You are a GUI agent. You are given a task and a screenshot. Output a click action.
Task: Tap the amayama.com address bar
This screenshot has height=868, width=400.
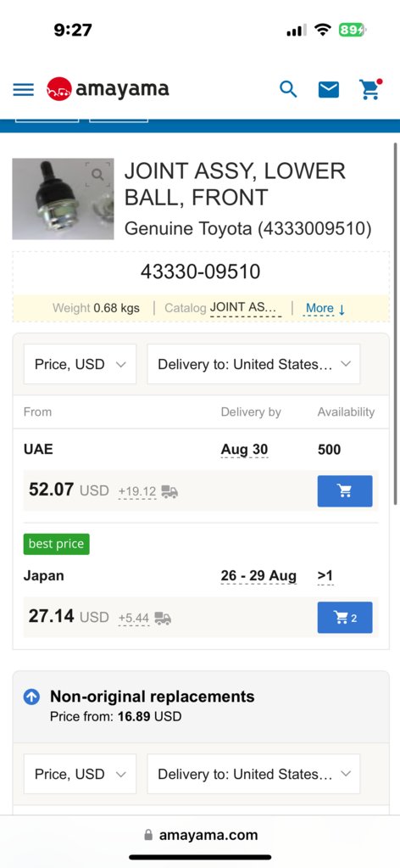200,835
